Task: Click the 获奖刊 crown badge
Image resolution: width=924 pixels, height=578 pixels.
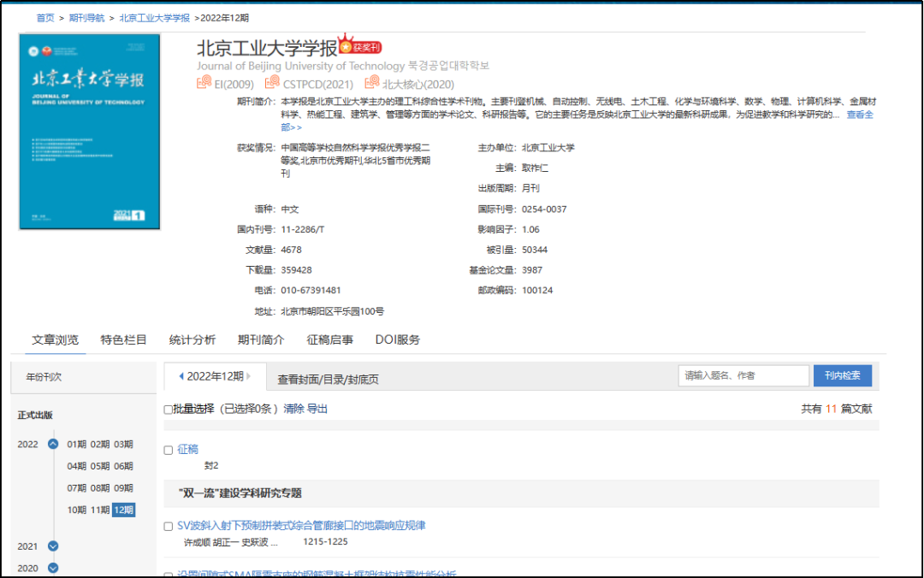Action: click(360, 44)
